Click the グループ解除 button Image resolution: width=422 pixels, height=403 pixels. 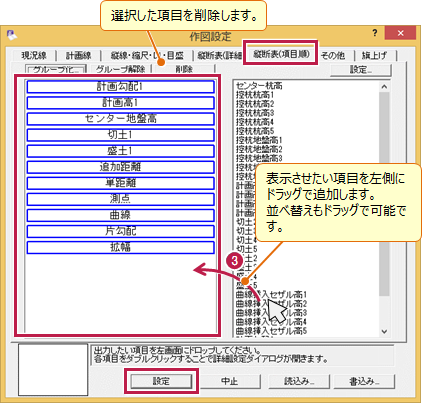[x=120, y=69]
